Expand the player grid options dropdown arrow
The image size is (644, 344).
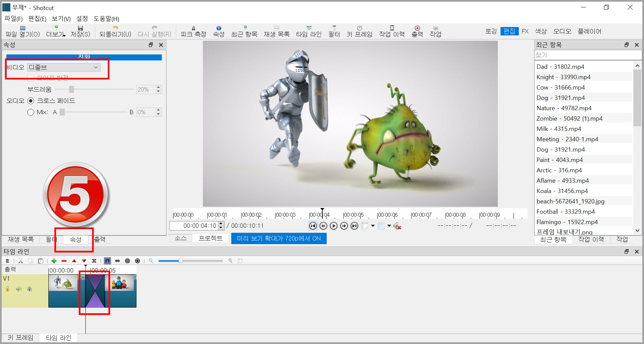389,226
